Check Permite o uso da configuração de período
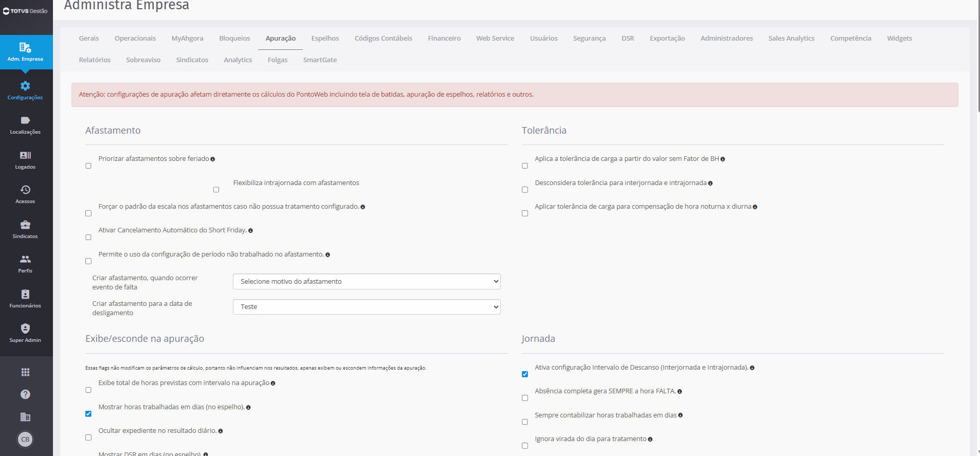 (88, 261)
